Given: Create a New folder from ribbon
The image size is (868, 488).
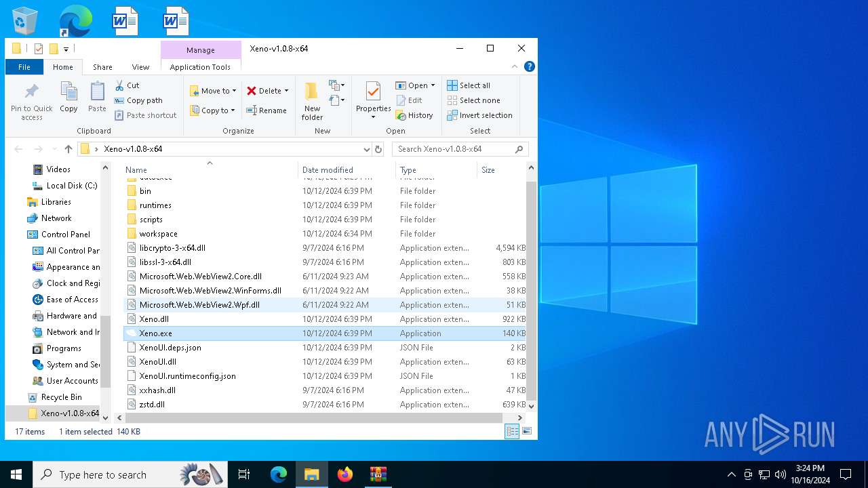Looking at the screenshot, I should (x=312, y=102).
